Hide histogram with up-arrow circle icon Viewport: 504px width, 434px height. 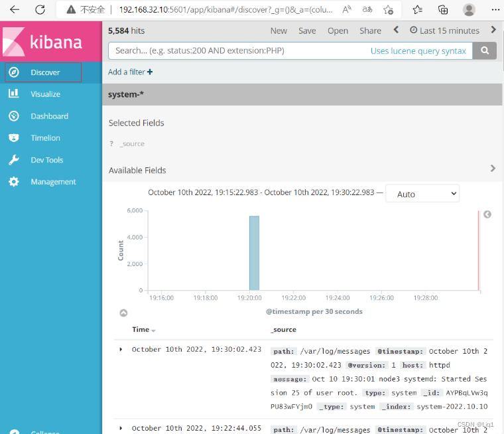(x=123, y=313)
